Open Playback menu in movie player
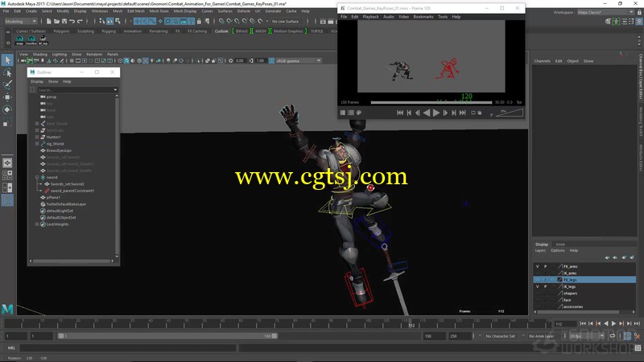The width and height of the screenshot is (644, 362). pyautogui.click(x=370, y=17)
